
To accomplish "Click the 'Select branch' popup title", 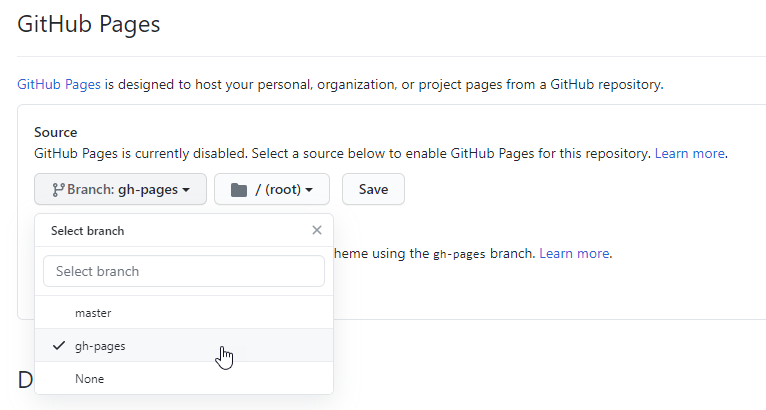I will click(87, 231).
